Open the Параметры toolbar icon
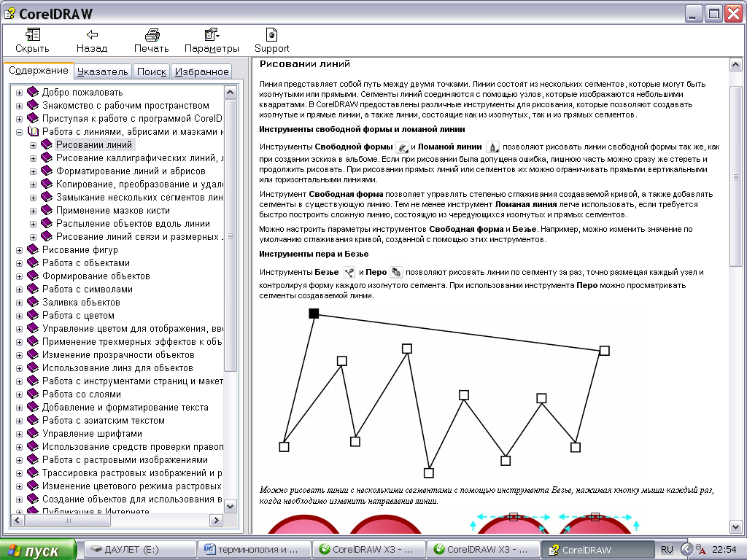Viewport: 747px width, 560px height. [212, 34]
